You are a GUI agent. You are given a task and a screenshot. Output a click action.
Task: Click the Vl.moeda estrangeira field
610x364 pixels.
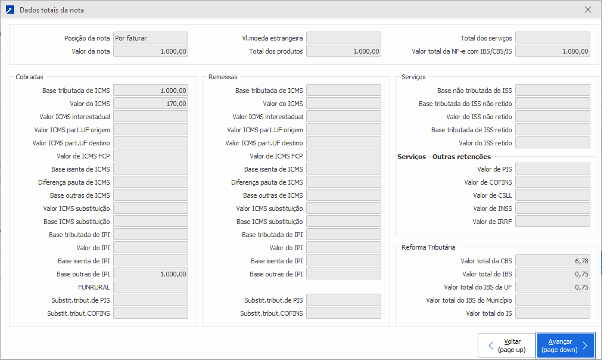pos(343,38)
